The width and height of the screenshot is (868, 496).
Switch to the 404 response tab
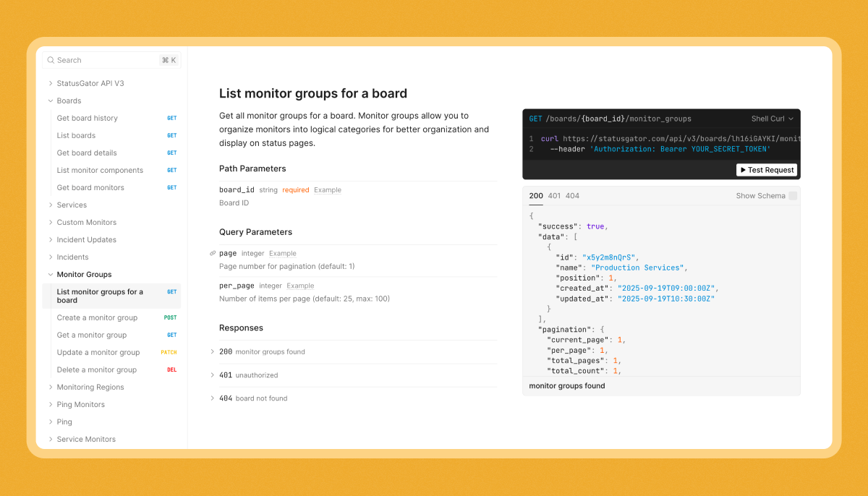tap(572, 196)
